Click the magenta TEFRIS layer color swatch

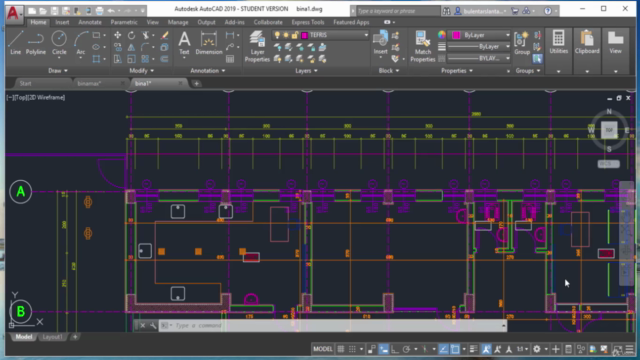[x=304, y=36]
